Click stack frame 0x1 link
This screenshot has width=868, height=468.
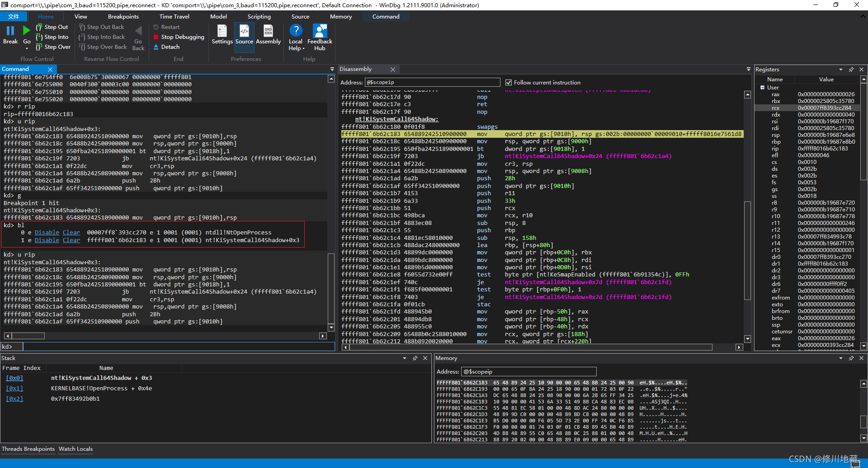(14, 388)
